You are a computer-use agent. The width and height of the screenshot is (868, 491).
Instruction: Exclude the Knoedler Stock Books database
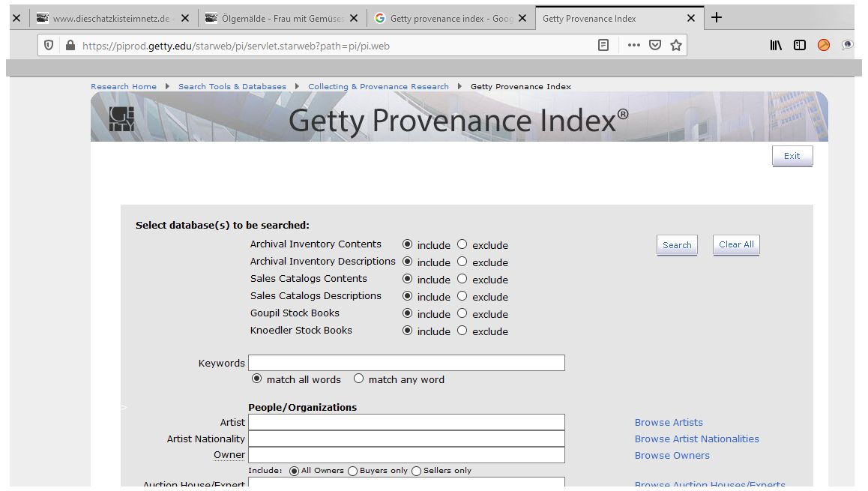461,330
